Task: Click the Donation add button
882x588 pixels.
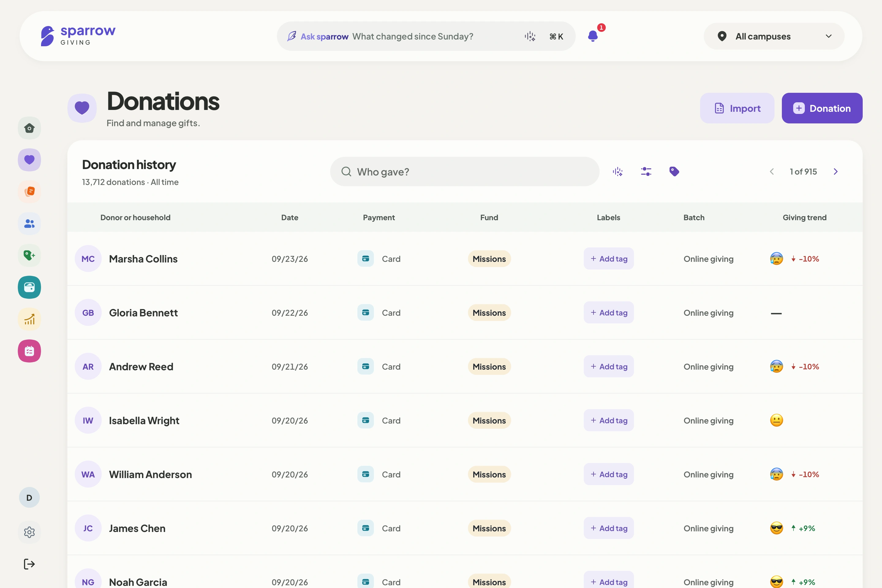Action: point(822,108)
